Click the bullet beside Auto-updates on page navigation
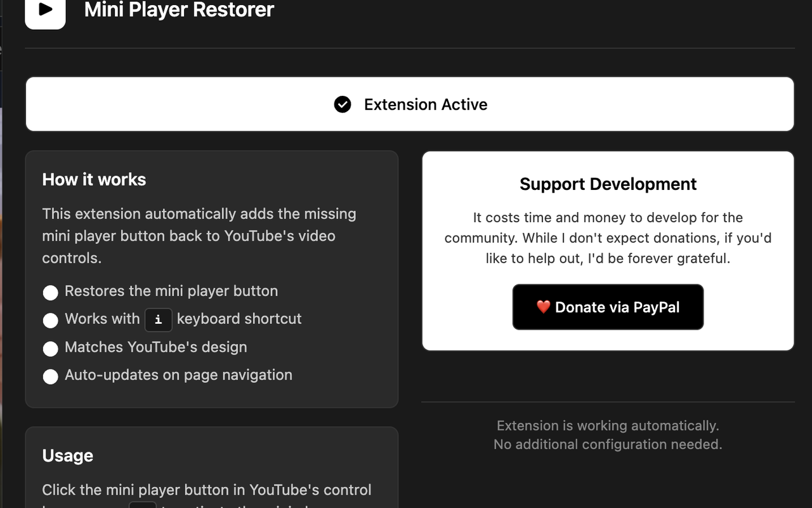 (x=50, y=376)
